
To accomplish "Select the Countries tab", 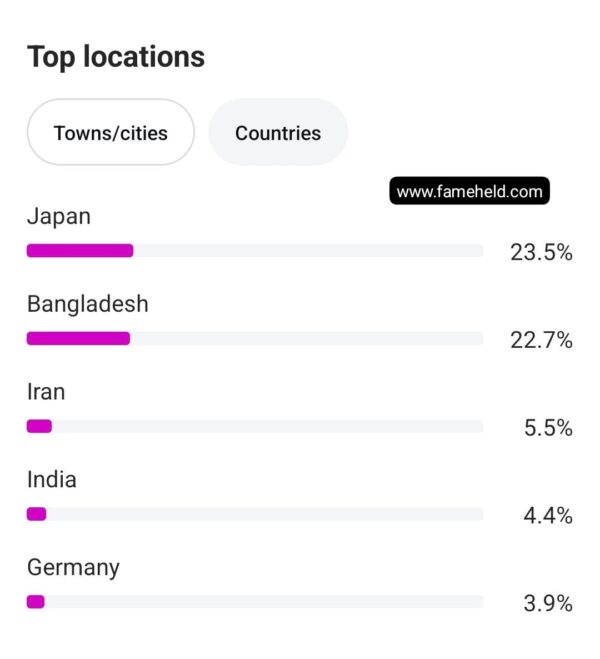I will (278, 133).
